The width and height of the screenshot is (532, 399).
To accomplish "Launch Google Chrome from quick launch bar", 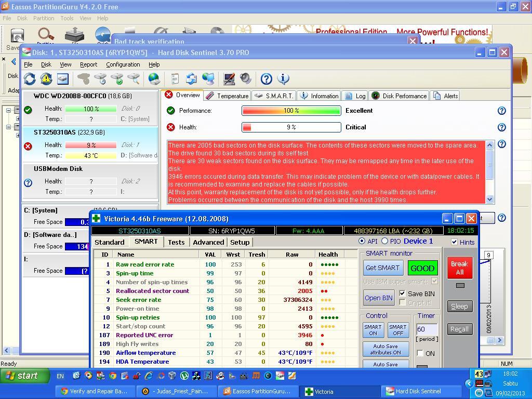I will coord(113,376).
